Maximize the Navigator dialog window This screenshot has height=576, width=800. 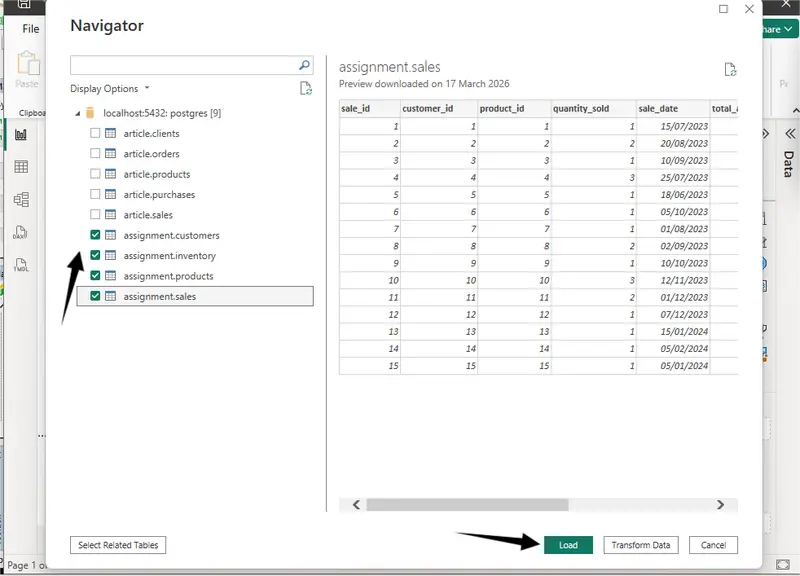coord(723,9)
